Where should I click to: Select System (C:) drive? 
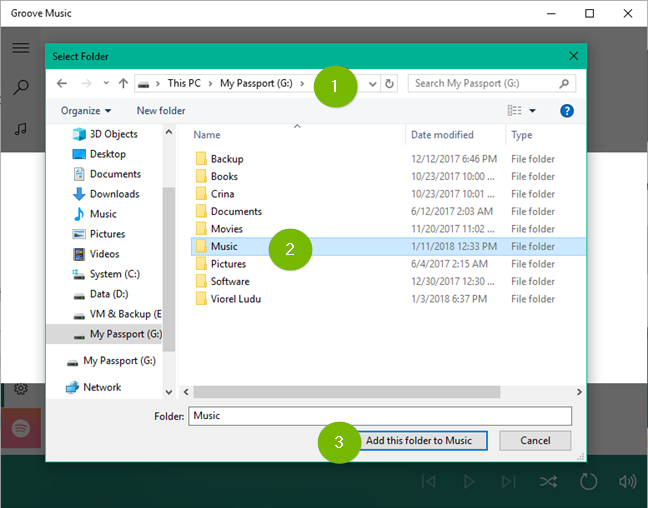tap(106, 274)
